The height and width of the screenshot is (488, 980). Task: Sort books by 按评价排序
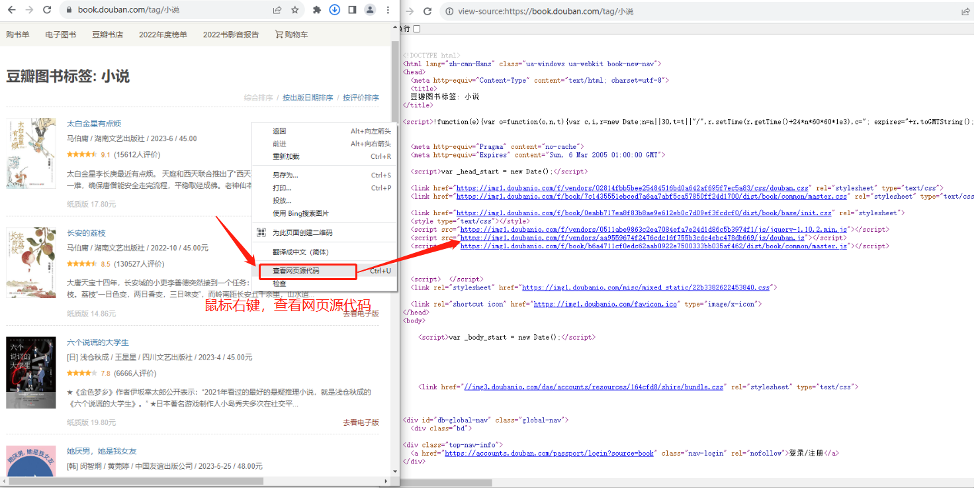(361, 97)
